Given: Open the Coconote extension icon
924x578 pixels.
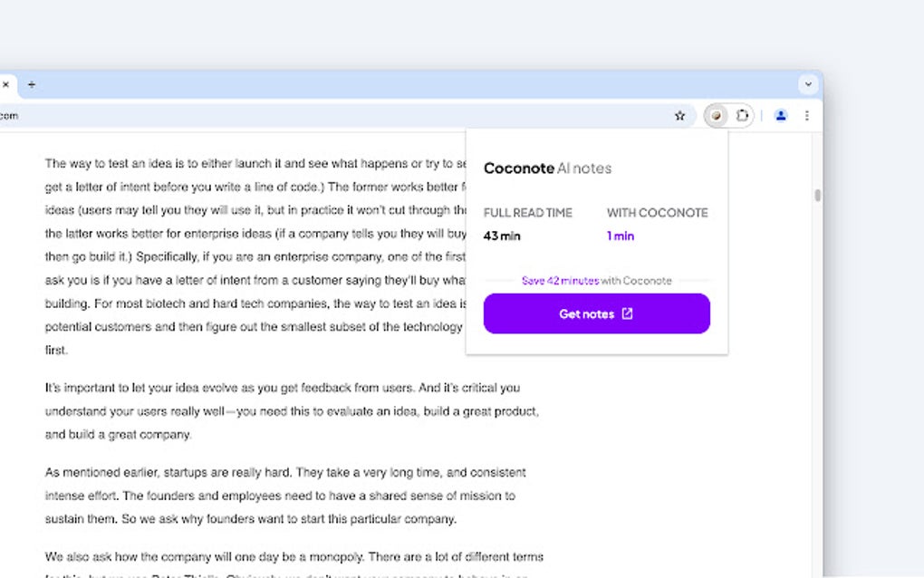Looking at the screenshot, I should point(717,115).
